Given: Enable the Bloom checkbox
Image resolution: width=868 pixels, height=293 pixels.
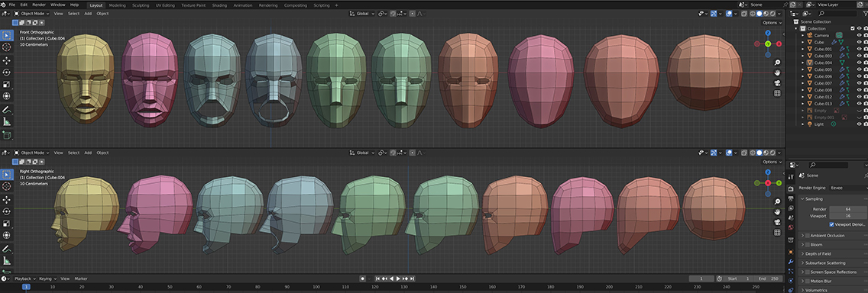Looking at the screenshot, I should 807,244.
